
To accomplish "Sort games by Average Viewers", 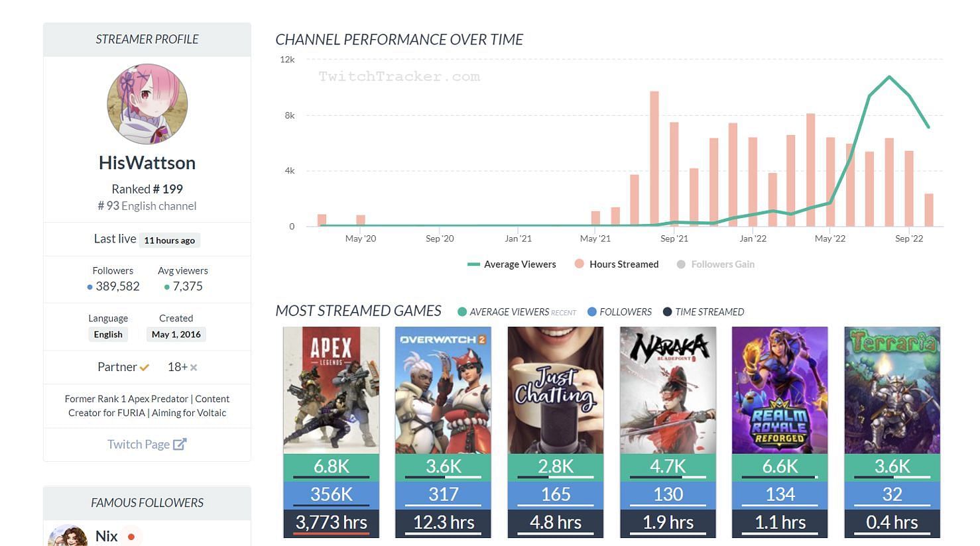I will (x=517, y=312).
